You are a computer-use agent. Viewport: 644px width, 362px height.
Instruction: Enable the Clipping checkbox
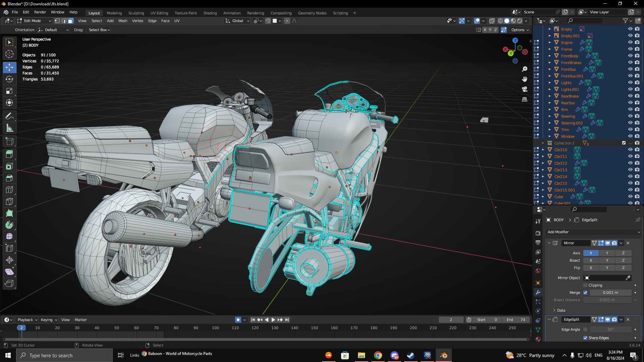pyautogui.click(x=585, y=285)
